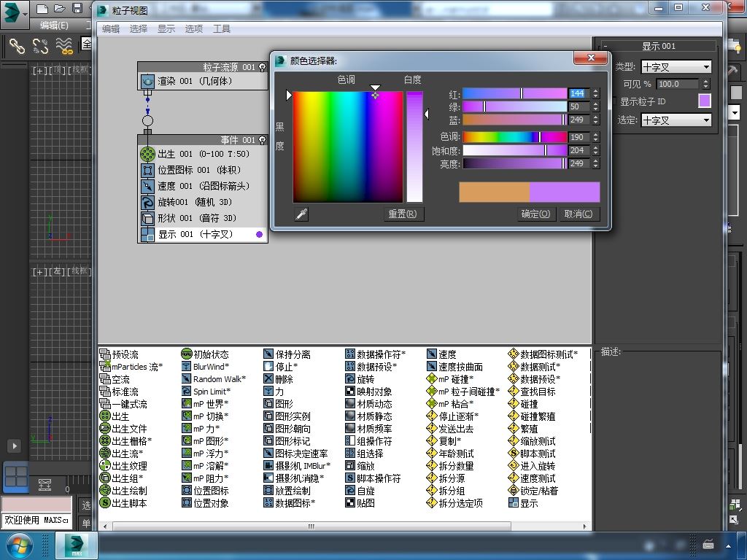
Task: Close the 颜色选择器 dialog
Action: pos(591,58)
